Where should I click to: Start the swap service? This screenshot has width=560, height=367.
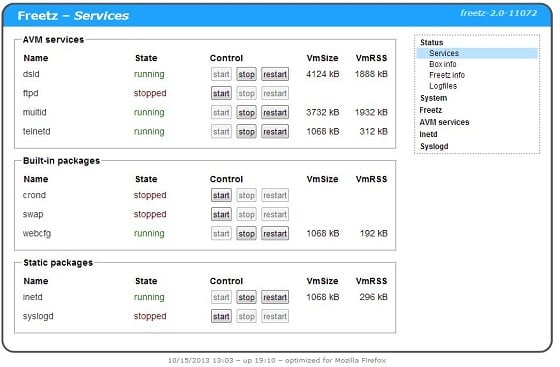coord(221,215)
